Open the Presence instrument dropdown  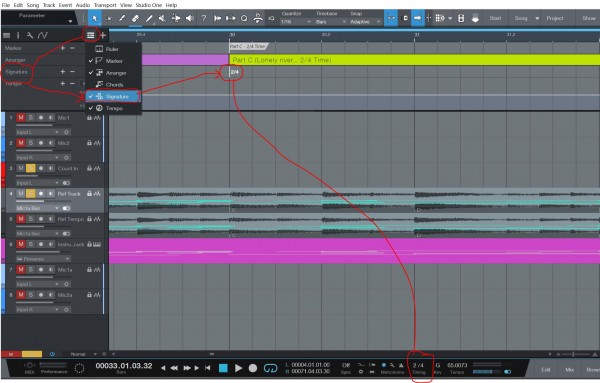tap(43, 259)
